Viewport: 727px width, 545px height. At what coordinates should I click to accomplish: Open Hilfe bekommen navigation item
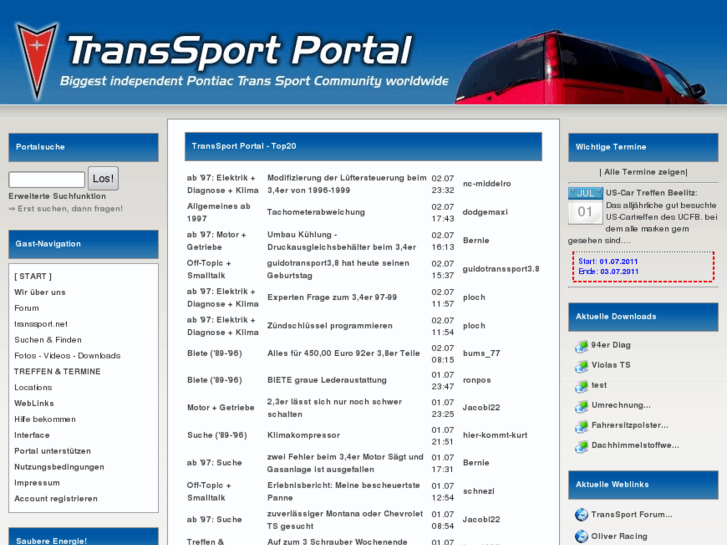click(45, 419)
